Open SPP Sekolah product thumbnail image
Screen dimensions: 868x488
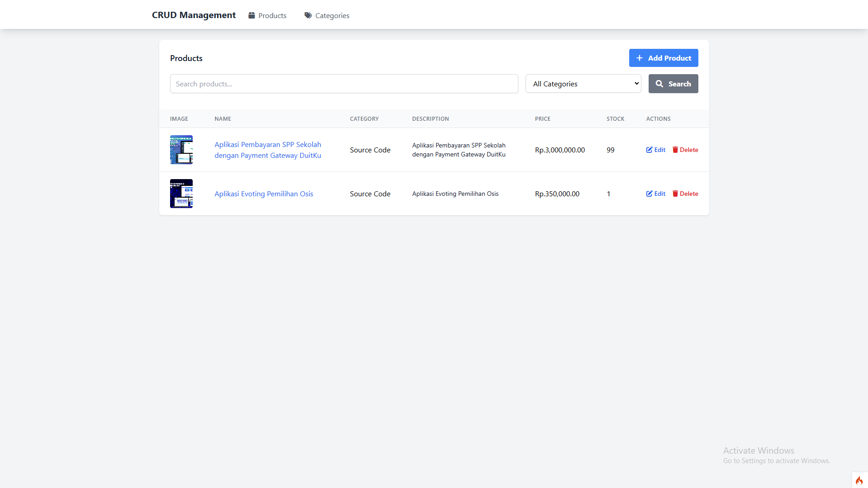[x=181, y=150]
